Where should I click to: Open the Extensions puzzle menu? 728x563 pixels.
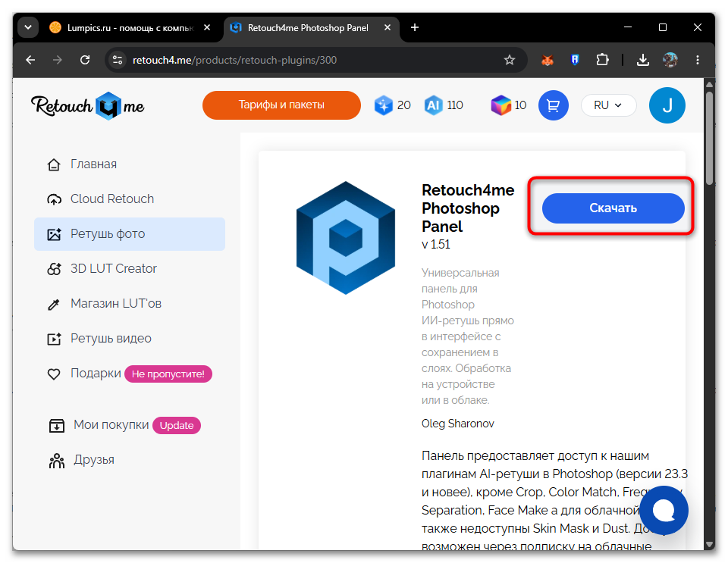[x=602, y=60]
